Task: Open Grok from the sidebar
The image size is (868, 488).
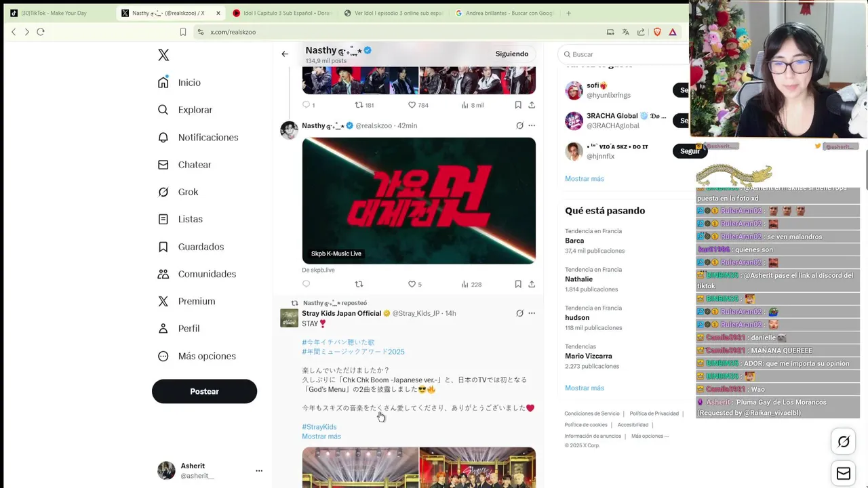Action: (x=178, y=192)
